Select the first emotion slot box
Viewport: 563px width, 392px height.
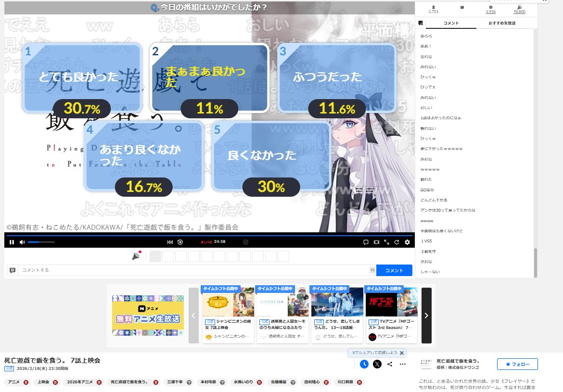click(155, 256)
